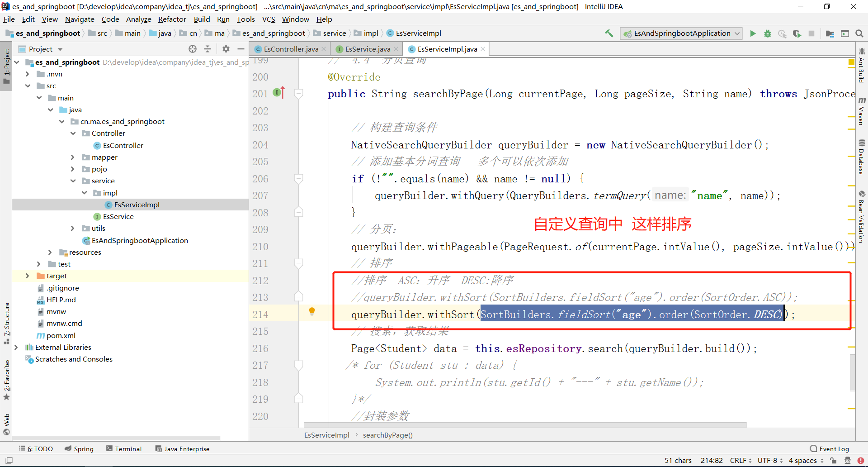
Task: Open the Database side panel
Action: [862, 157]
